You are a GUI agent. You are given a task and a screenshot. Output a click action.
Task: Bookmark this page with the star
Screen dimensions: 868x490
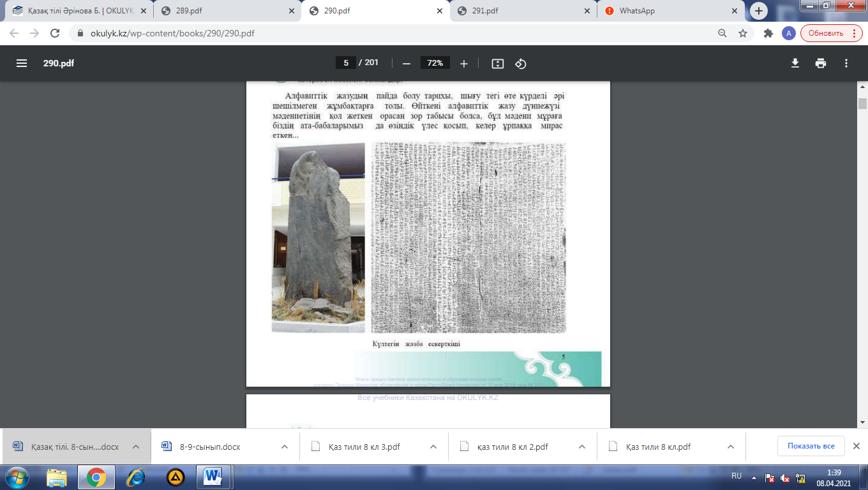pyautogui.click(x=743, y=33)
